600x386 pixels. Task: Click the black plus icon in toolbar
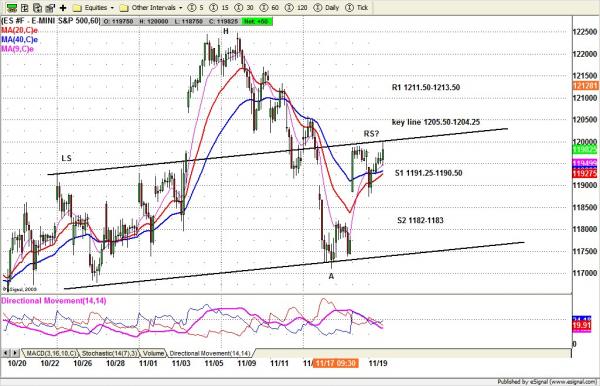63,8
